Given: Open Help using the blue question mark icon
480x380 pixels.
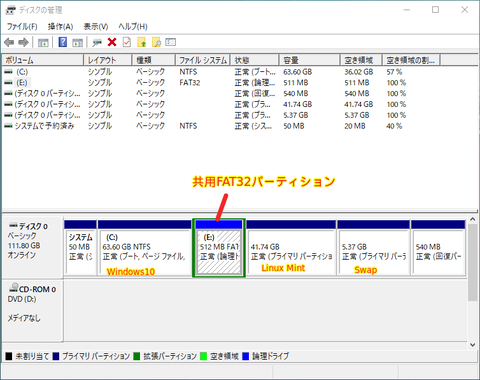Looking at the screenshot, I should (x=63, y=42).
